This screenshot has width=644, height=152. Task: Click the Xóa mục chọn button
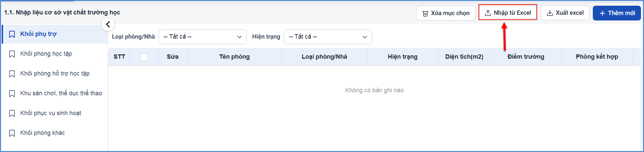tap(445, 13)
